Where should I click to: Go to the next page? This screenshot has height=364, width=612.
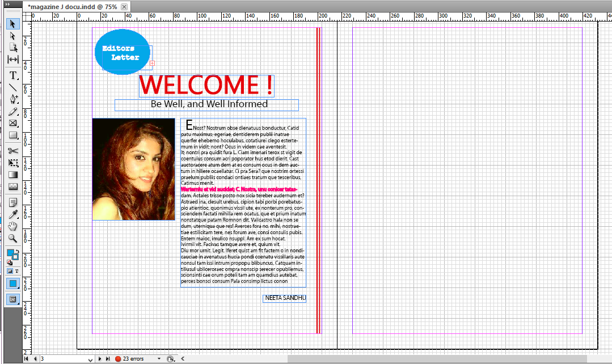point(99,359)
